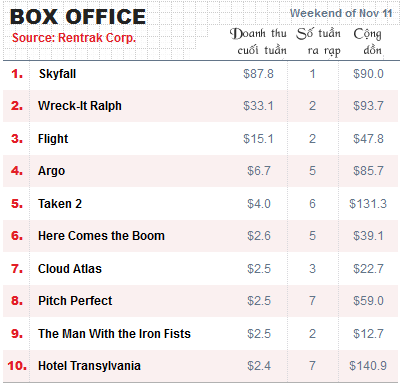Click the red rank number 10.
Image resolution: width=402 pixels, height=383 pixels.
pos(17,366)
